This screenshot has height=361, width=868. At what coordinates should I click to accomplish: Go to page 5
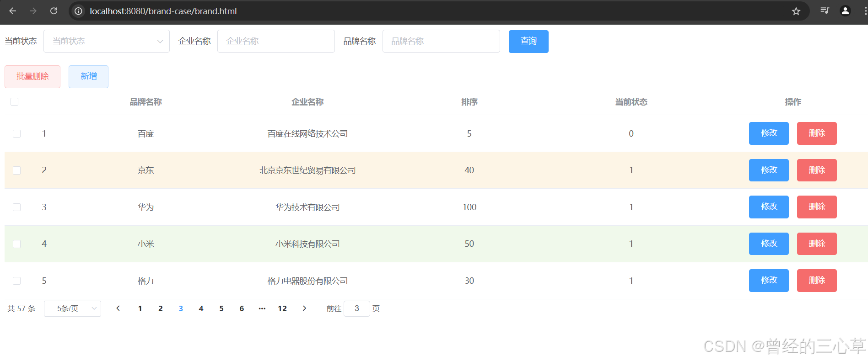pos(221,308)
